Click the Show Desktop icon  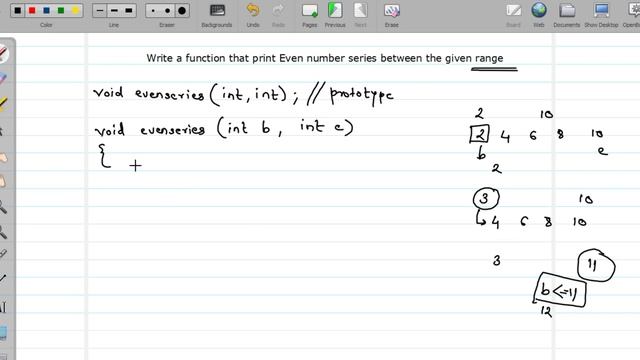[x=601, y=15]
